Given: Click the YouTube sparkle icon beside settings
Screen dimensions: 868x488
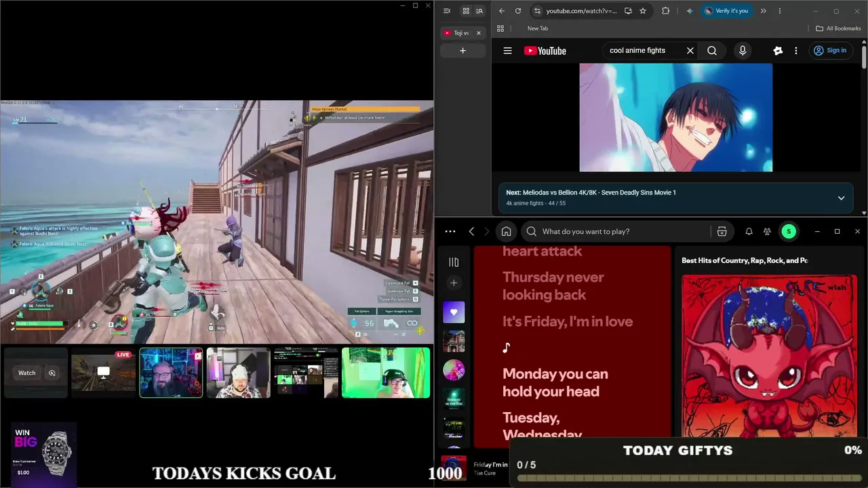Looking at the screenshot, I should [778, 51].
